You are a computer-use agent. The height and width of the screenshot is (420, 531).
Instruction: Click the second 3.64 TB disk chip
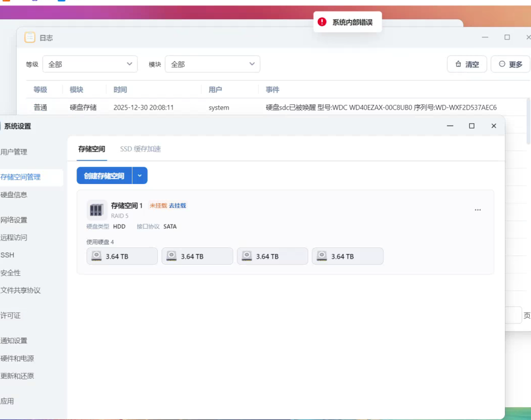(x=197, y=256)
